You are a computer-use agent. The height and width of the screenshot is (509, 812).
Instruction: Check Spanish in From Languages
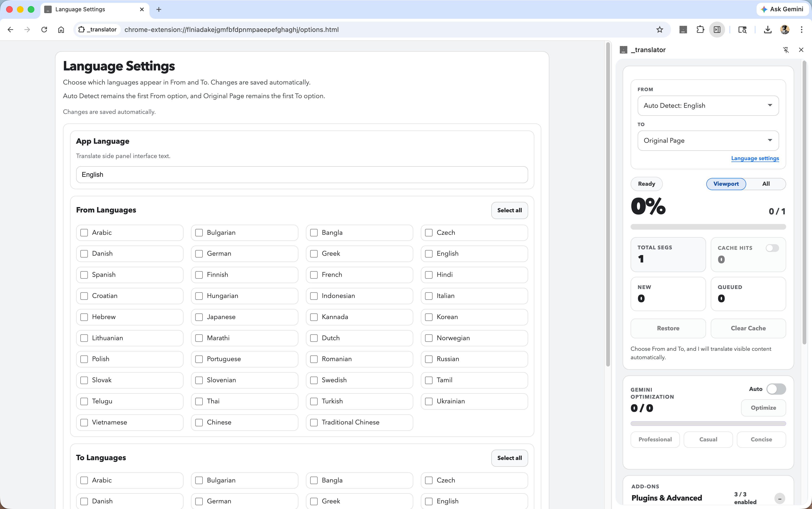click(x=84, y=275)
